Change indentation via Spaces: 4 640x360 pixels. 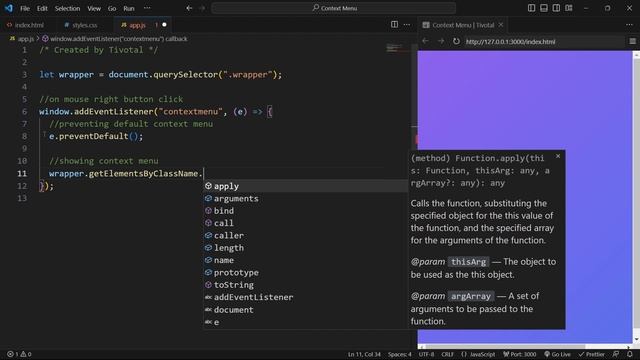[400, 354]
